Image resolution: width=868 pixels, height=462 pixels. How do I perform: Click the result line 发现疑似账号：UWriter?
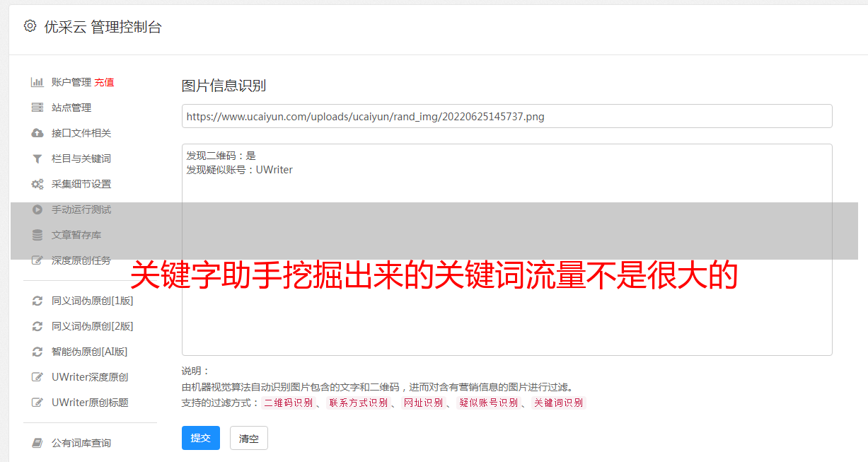click(x=240, y=170)
